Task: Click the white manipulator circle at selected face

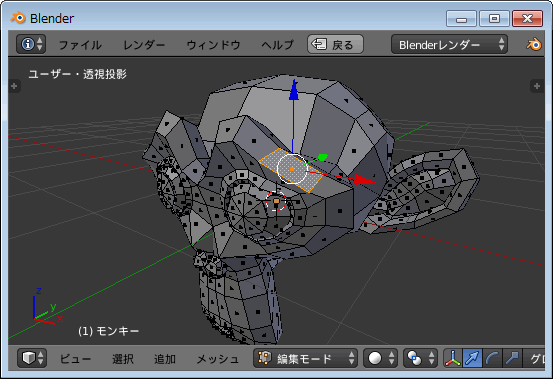Action: (292, 169)
